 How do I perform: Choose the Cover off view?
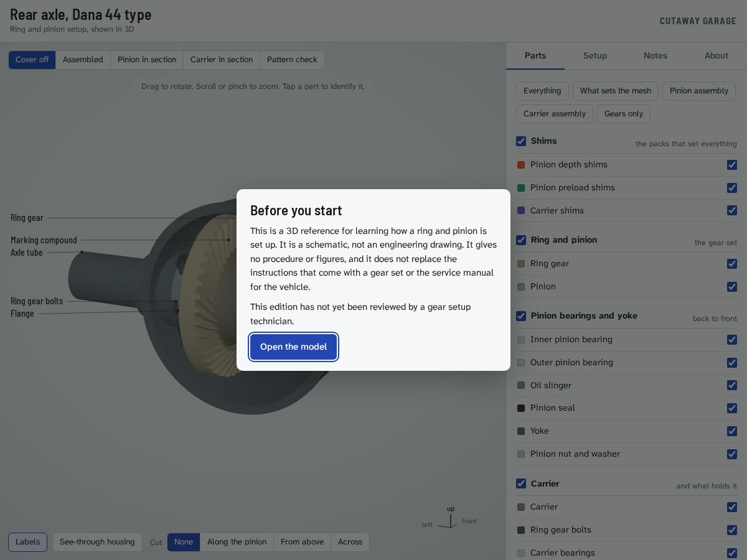[x=32, y=60]
